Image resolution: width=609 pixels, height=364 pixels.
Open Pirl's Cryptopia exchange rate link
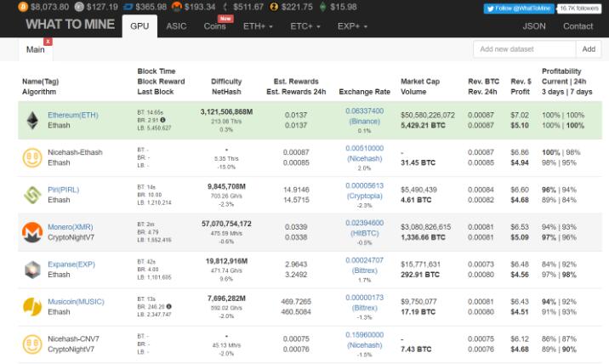(x=364, y=191)
